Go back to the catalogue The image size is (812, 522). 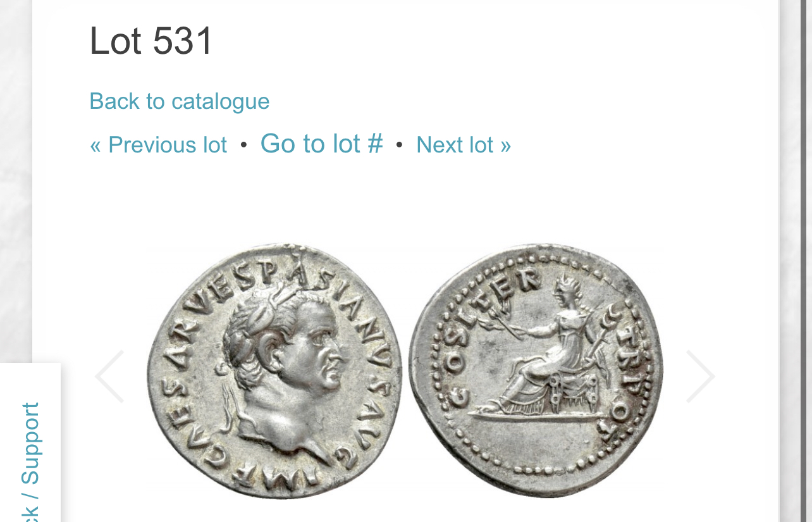tap(180, 101)
